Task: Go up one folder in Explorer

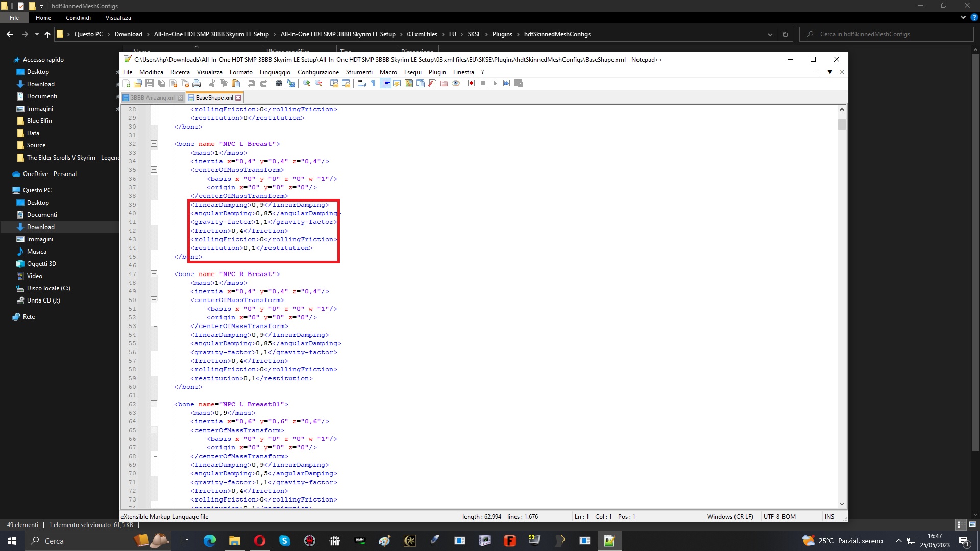Action: click(x=47, y=34)
